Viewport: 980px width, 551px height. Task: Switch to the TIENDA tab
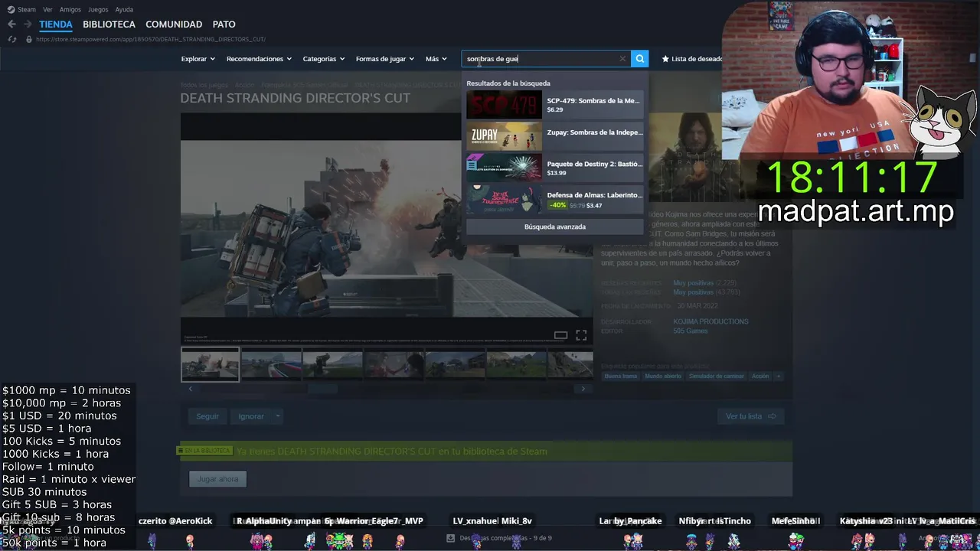56,24
